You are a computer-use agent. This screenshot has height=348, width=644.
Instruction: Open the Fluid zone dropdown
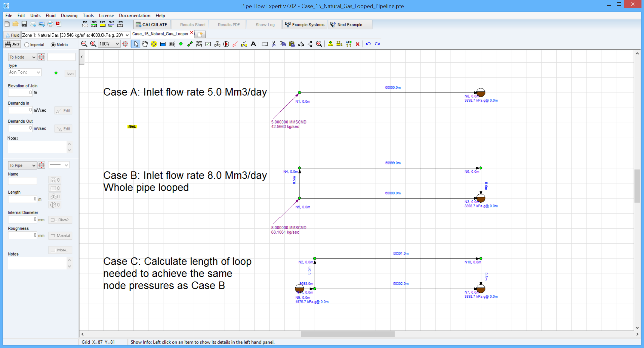click(x=75, y=35)
